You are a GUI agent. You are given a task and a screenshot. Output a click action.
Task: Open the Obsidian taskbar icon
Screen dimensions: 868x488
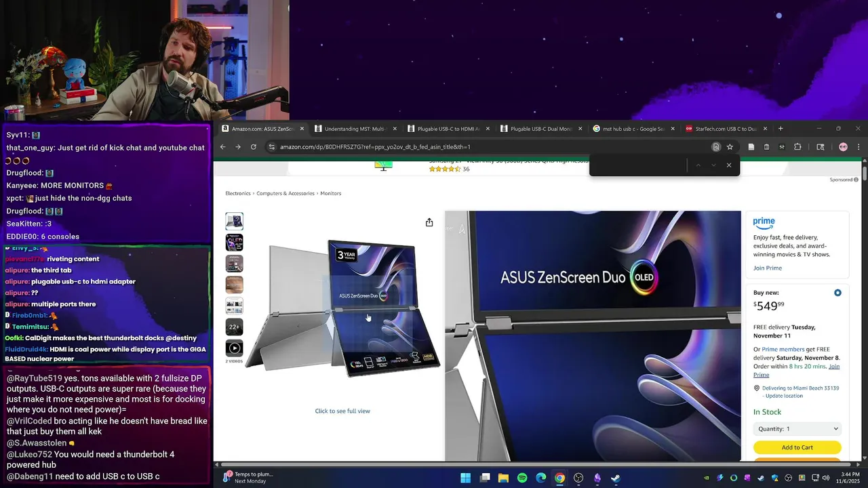(597, 478)
